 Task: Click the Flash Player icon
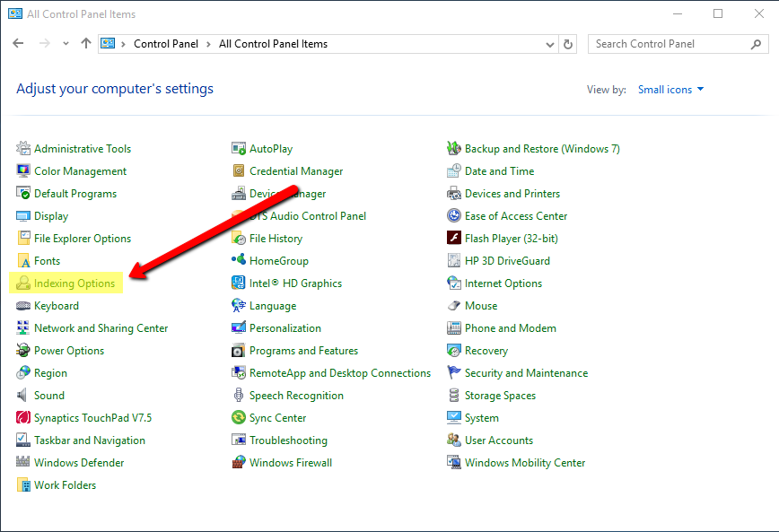pyautogui.click(x=453, y=238)
